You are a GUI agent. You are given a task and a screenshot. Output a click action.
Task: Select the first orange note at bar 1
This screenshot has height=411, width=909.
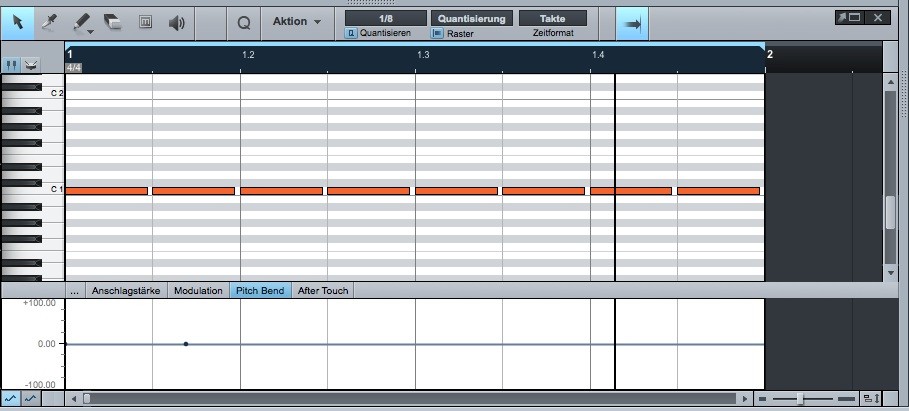click(107, 191)
